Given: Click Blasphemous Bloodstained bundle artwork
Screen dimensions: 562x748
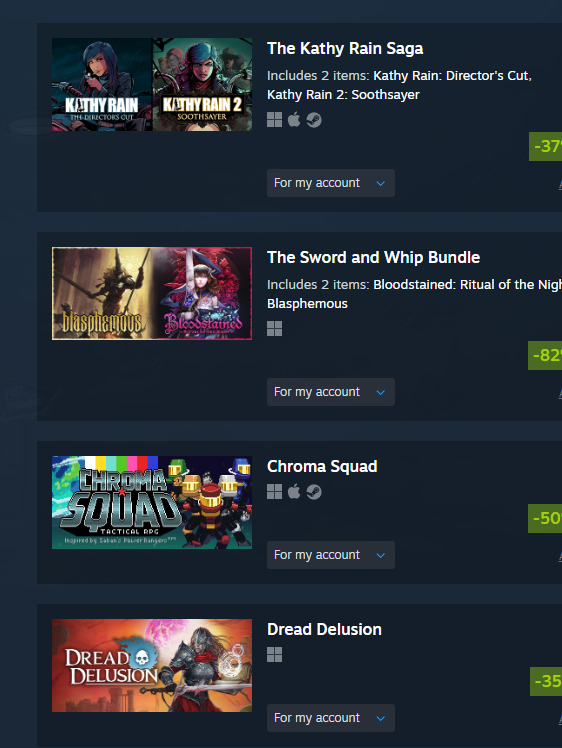Looking at the screenshot, I should pos(152,293).
